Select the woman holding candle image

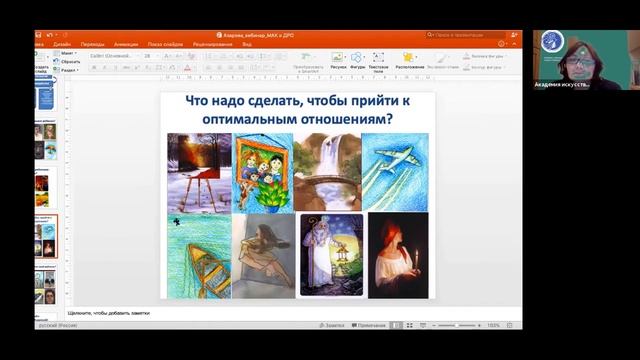[398, 256]
